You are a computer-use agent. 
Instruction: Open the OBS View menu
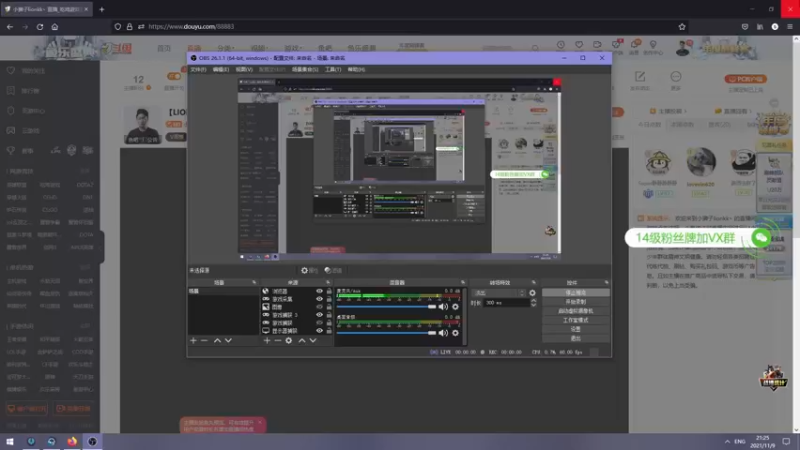(x=244, y=69)
